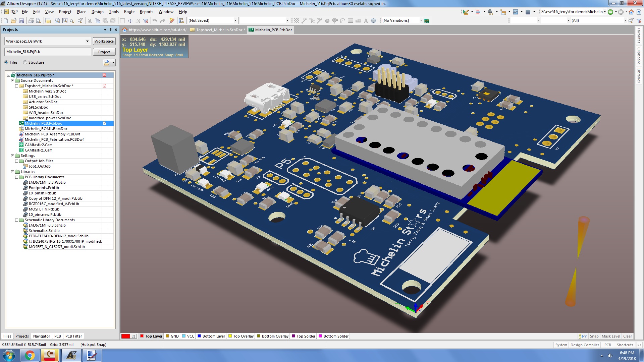Click the grid settings toolbar icon

click(x=528, y=12)
